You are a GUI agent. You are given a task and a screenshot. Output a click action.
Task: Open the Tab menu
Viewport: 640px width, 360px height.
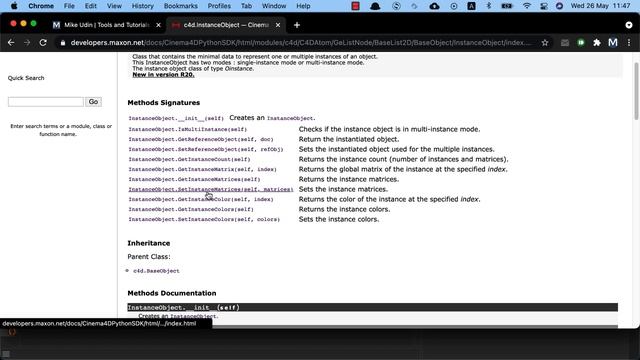click(246, 6)
